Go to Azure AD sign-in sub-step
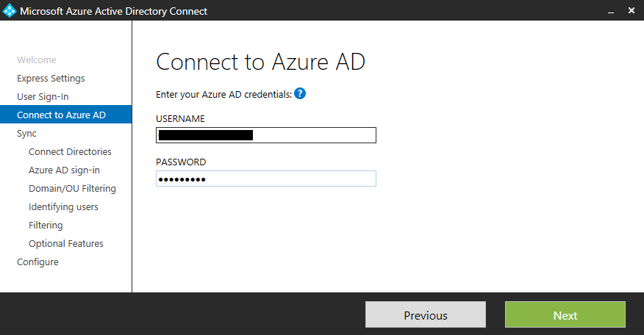 (x=64, y=170)
